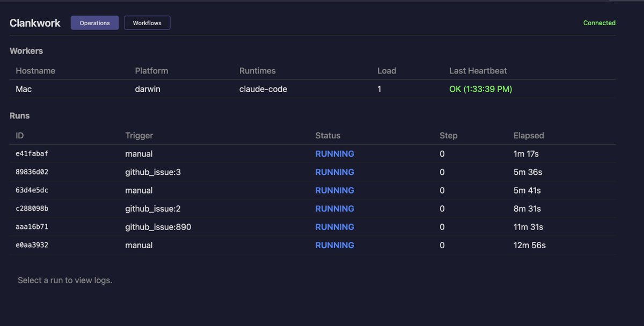
Task: Click the Load column header
Action: [387, 71]
